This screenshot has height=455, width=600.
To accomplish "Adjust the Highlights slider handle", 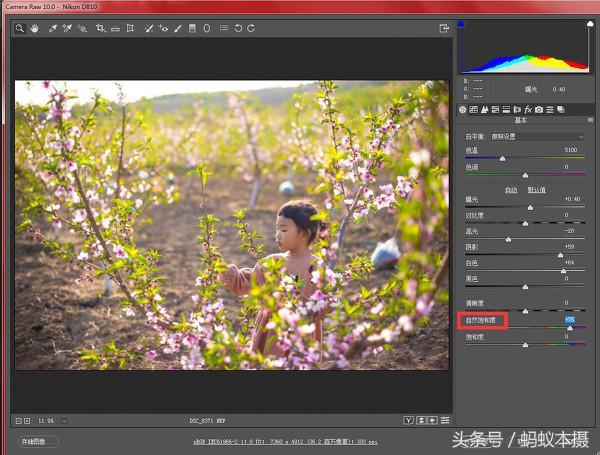I will [x=509, y=240].
